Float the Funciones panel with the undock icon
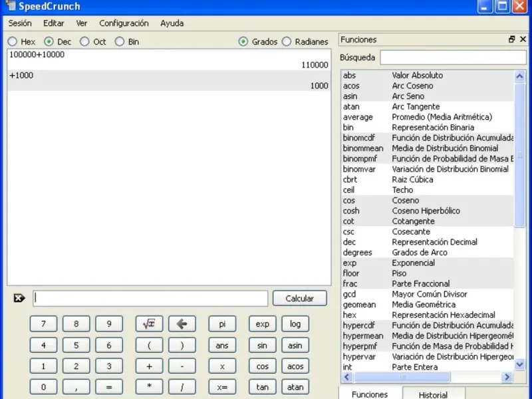Screen dimensions: 532x399 (511, 39)
